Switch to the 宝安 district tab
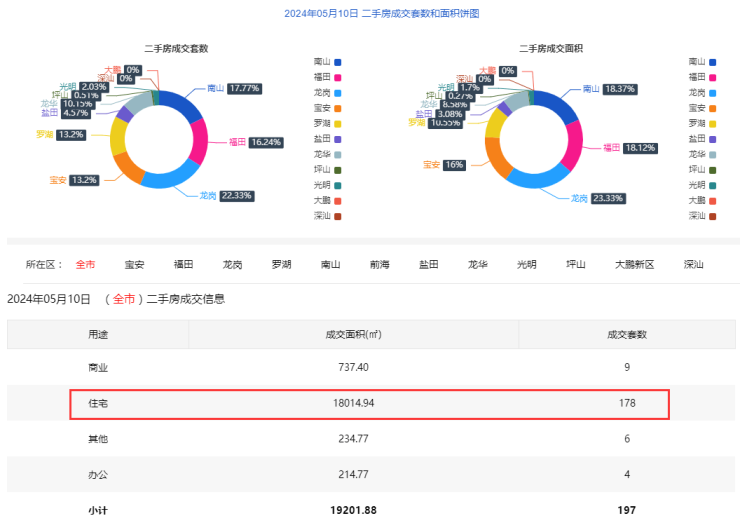The image size is (740, 523). [x=134, y=265]
